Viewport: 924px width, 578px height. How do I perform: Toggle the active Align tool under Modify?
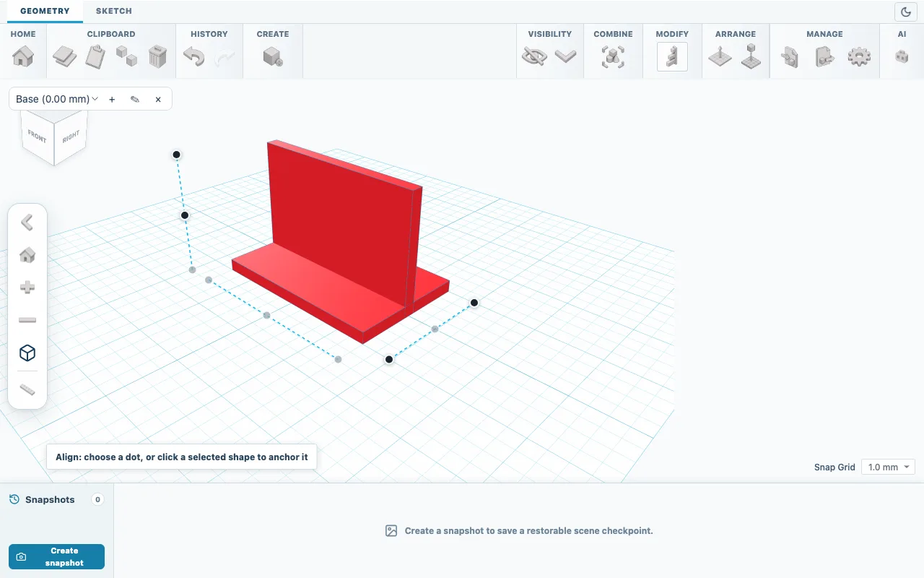(672, 56)
